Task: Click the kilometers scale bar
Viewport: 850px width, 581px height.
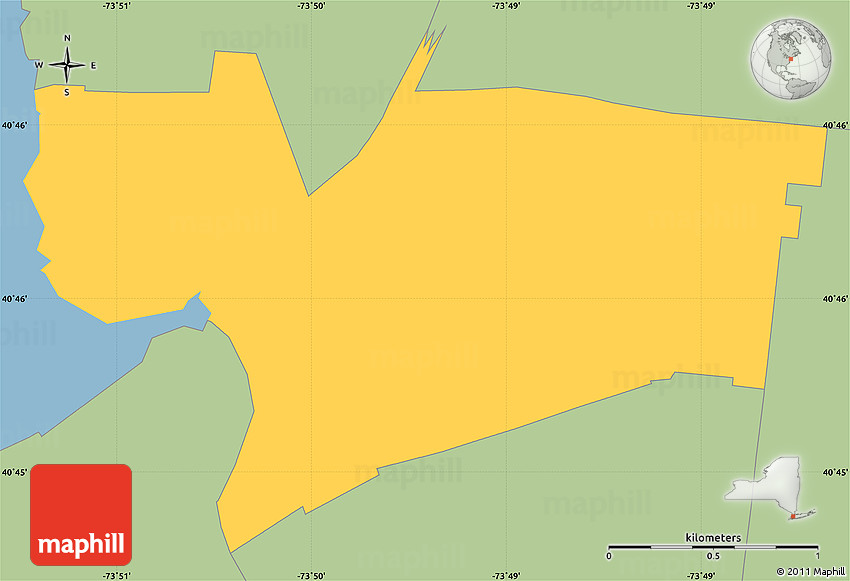Action: (x=713, y=547)
